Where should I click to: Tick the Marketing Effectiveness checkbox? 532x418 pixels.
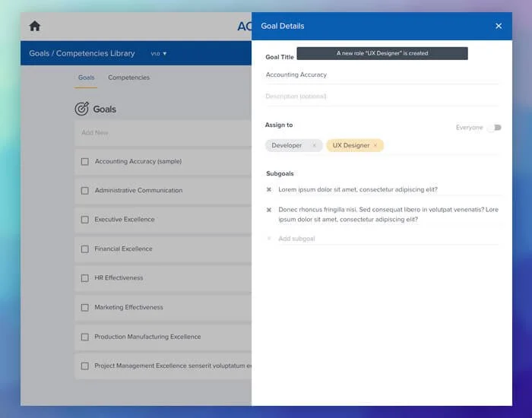click(x=85, y=307)
